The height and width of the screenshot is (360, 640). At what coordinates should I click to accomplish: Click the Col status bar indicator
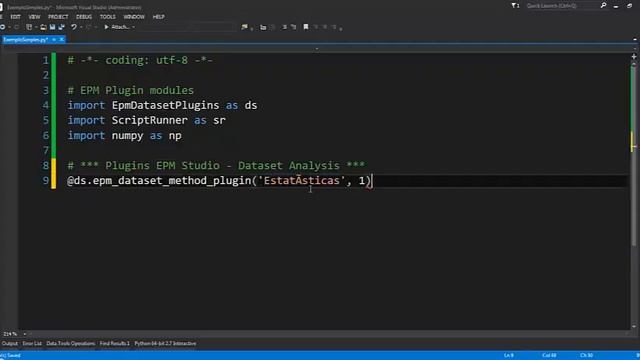point(549,356)
